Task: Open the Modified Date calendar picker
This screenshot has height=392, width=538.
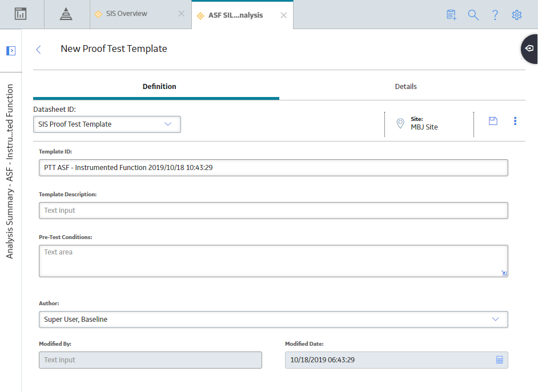Action: [x=500, y=360]
